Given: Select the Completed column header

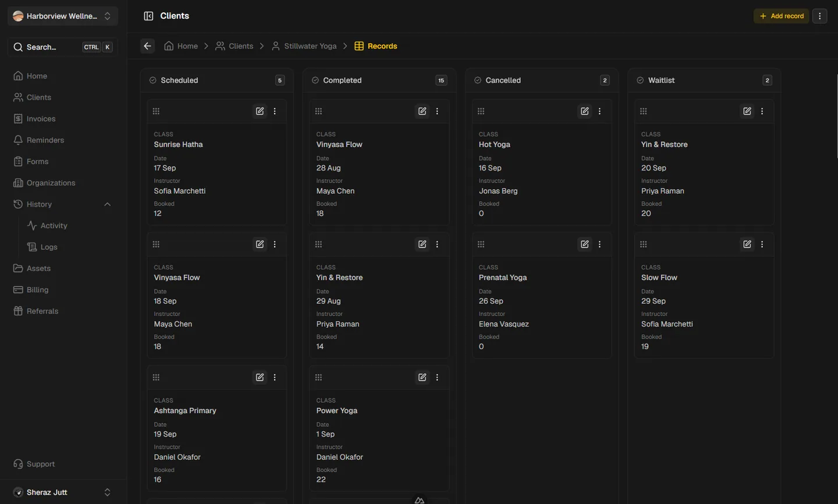Looking at the screenshot, I should coord(379,80).
